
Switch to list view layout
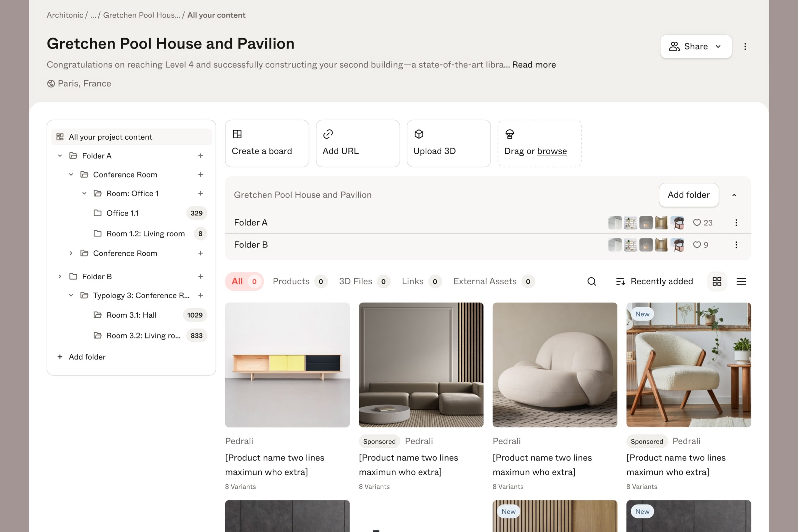tap(741, 281)
